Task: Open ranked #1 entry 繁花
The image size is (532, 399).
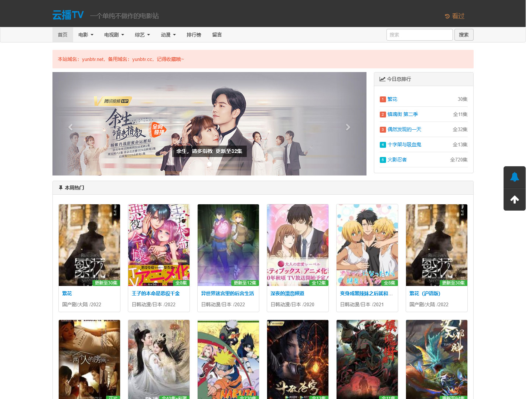Action: (392, 99)
